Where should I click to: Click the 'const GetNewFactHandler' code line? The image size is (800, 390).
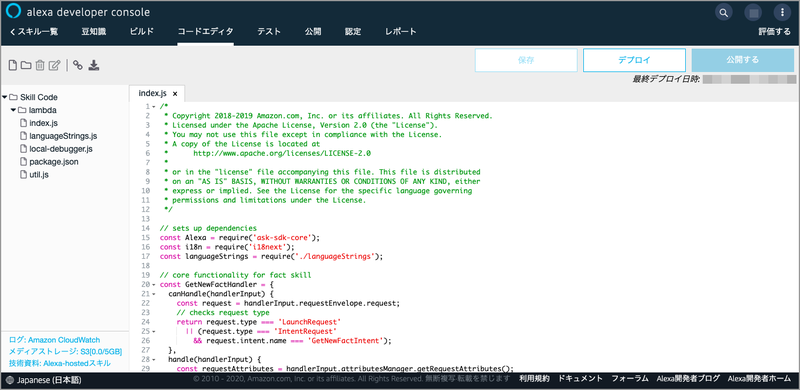(x=217, y=284)
